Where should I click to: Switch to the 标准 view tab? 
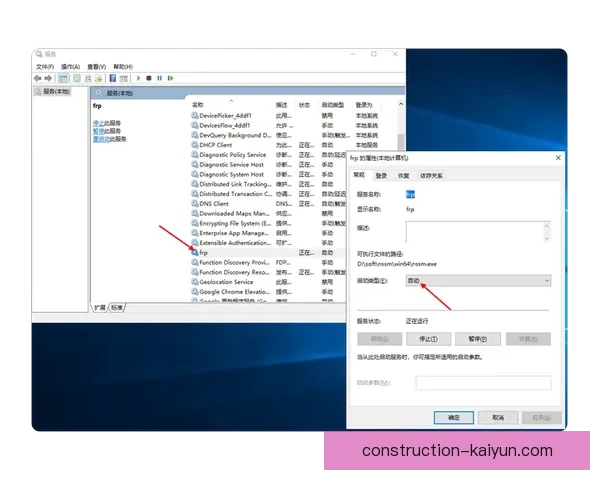[x=118, y=307]
